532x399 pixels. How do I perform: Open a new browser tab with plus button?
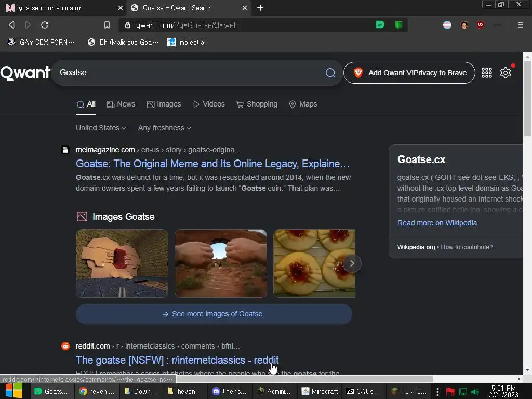click(260, 8)
